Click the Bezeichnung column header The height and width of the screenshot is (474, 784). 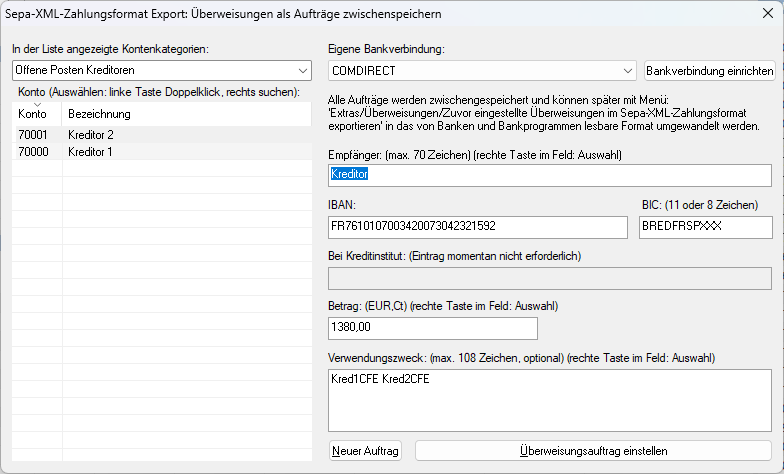(186, 114)
